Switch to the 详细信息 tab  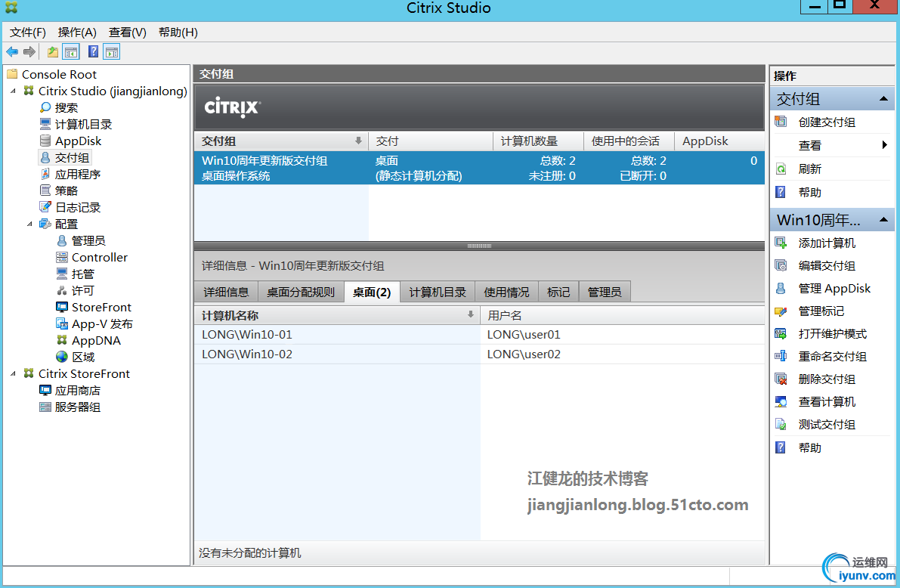pos(226,292)
